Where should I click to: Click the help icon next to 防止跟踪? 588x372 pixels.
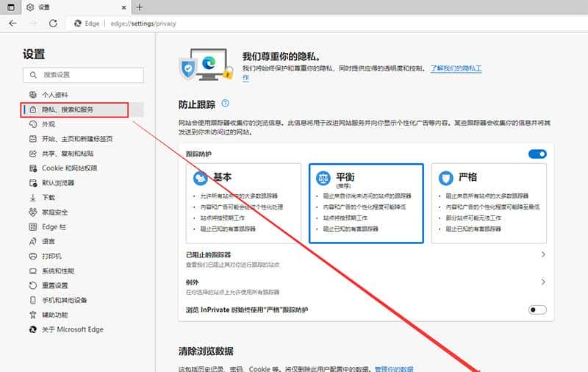click(x=225, y=103)
